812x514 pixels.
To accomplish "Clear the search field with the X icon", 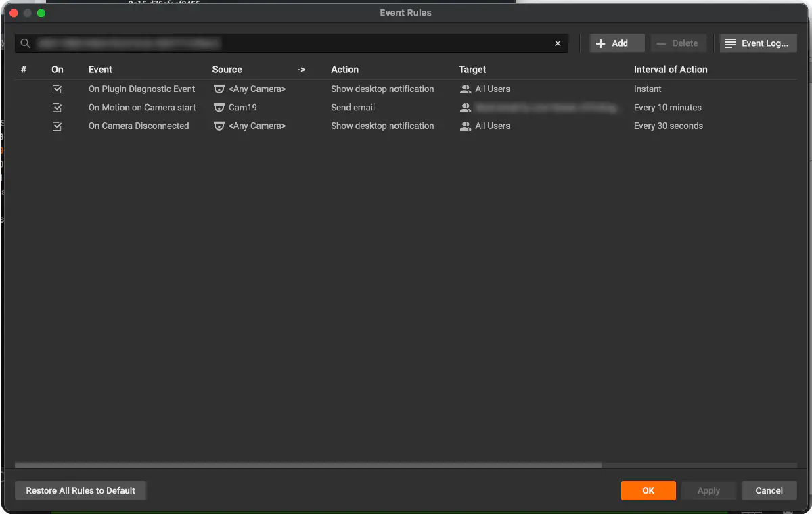I will coord(558,43).
